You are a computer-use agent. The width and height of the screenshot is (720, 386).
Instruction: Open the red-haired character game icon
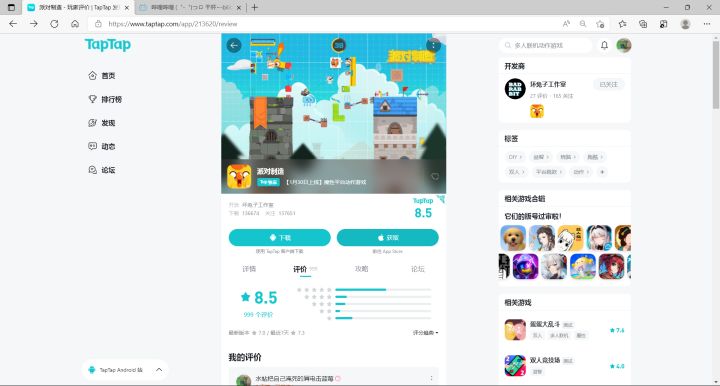[x=612, y=266]
